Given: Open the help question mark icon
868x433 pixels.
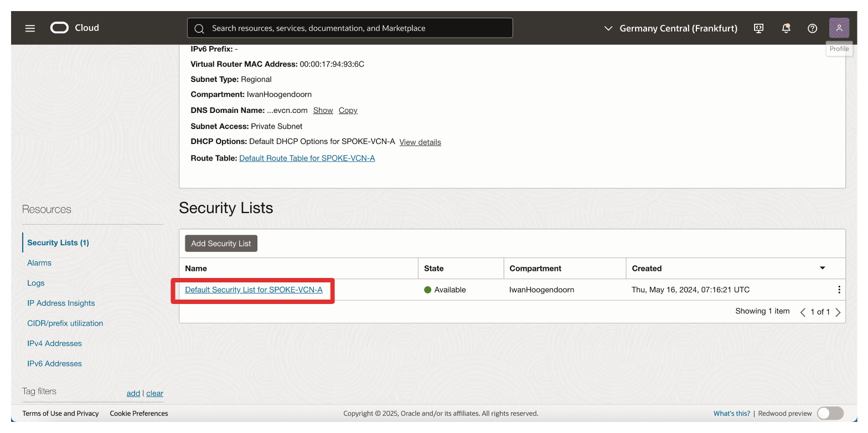Looking at the screenshot, I should (x=812, y=28).
